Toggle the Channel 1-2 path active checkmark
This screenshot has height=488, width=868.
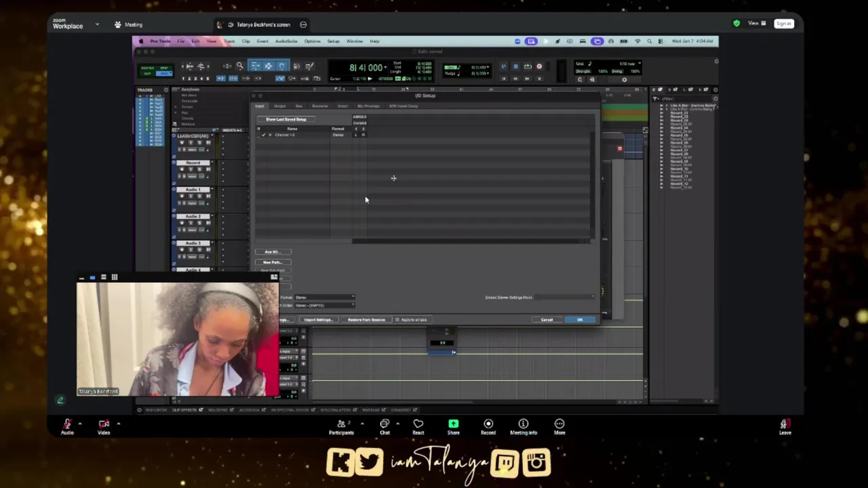tap(263, 135)
